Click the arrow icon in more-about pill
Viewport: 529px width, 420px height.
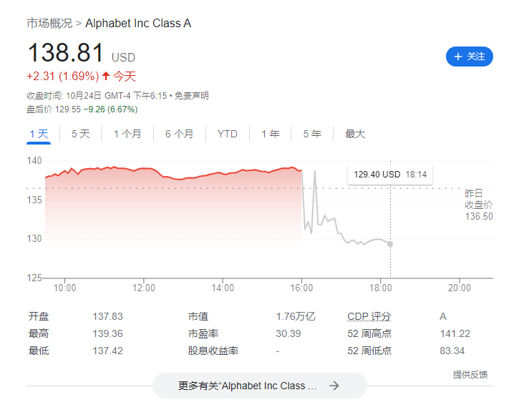[334, 386]
